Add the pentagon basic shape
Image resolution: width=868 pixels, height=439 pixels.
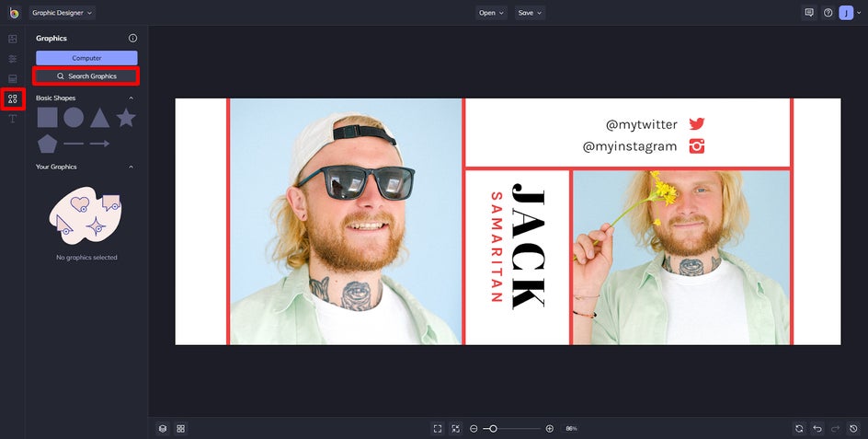47,144
